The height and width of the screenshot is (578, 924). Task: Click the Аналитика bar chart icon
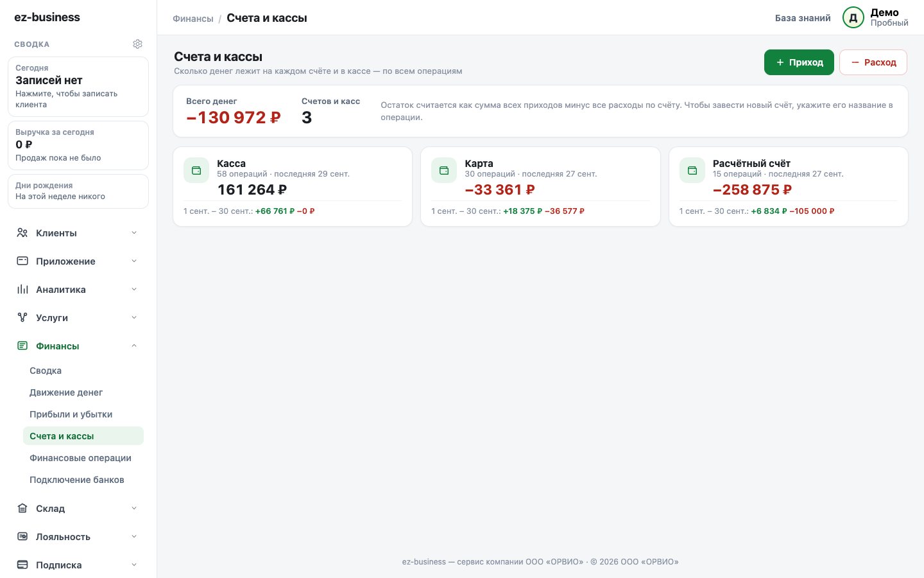[22, 290]
